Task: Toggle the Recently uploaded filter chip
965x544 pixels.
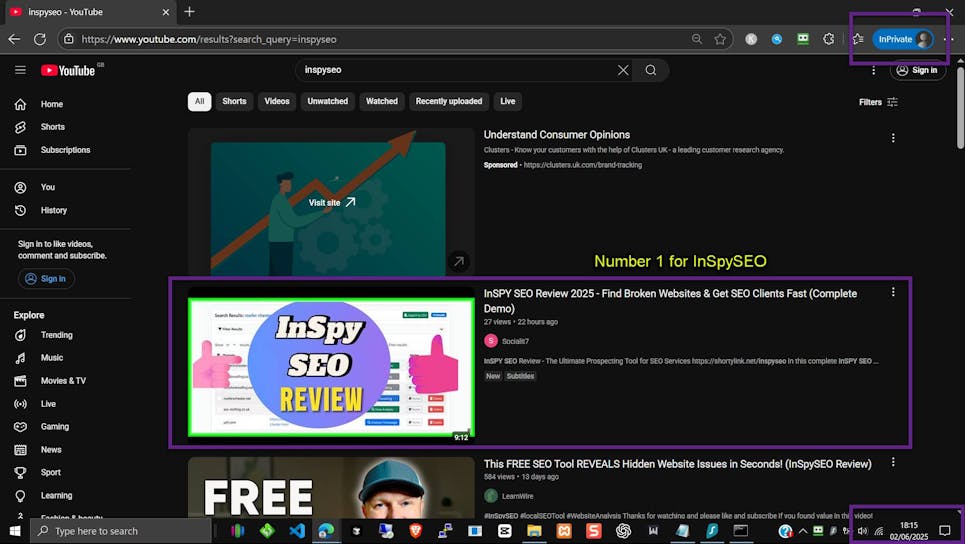Action: point(448,101)
